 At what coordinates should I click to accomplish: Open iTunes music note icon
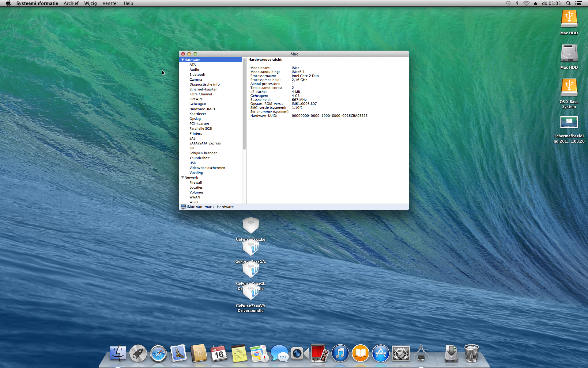(x=340, y=354)
